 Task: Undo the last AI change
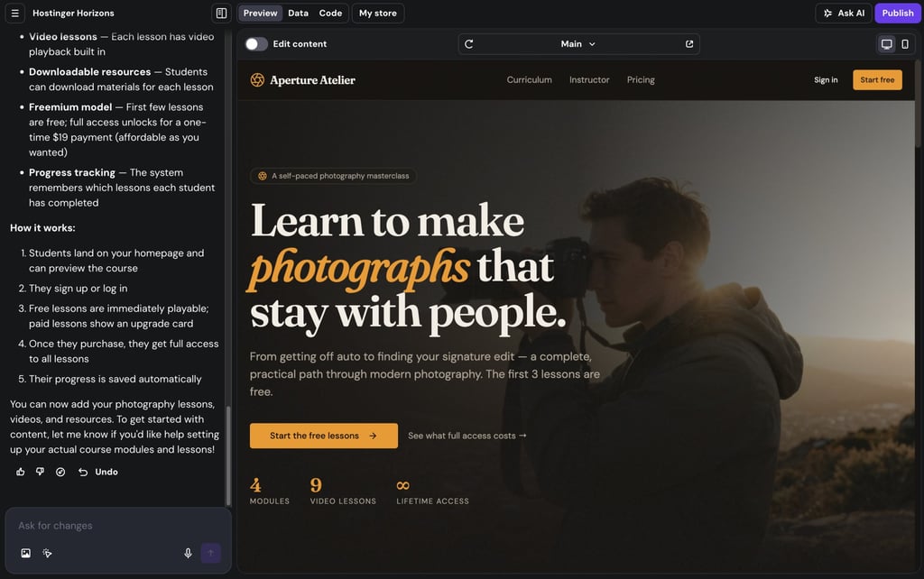click(x=98, y=472)
